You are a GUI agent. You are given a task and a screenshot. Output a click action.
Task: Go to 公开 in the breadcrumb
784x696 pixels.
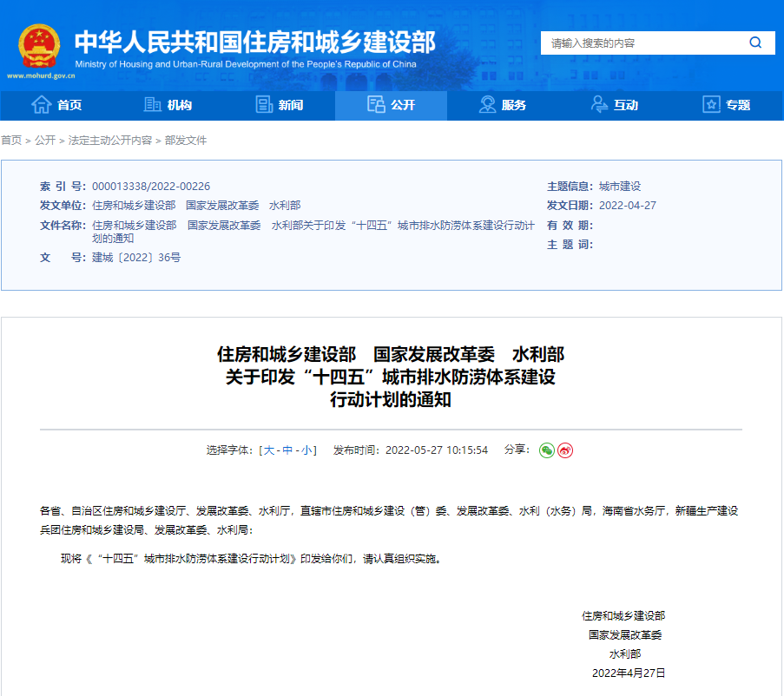click(x=45, y=141)
